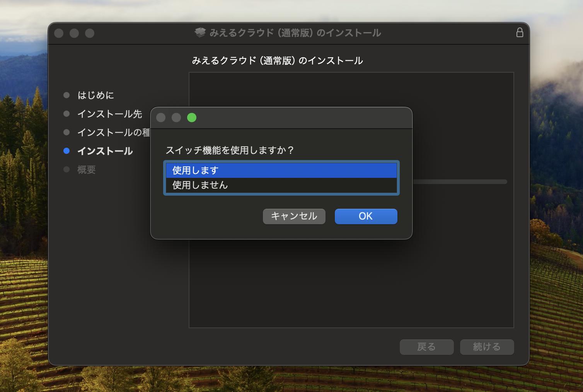Click the lock icon in installer title bar

(x=520, y=32)
